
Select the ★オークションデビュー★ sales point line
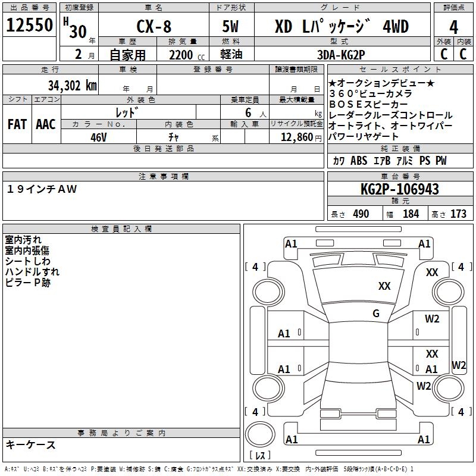coord(381,83)
